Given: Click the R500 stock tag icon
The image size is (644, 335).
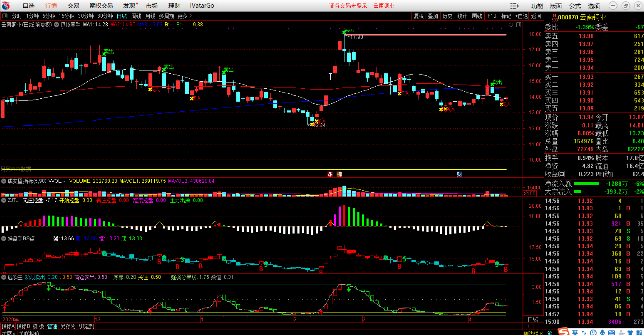Looking at the screenshot, I should click(554, 17).
